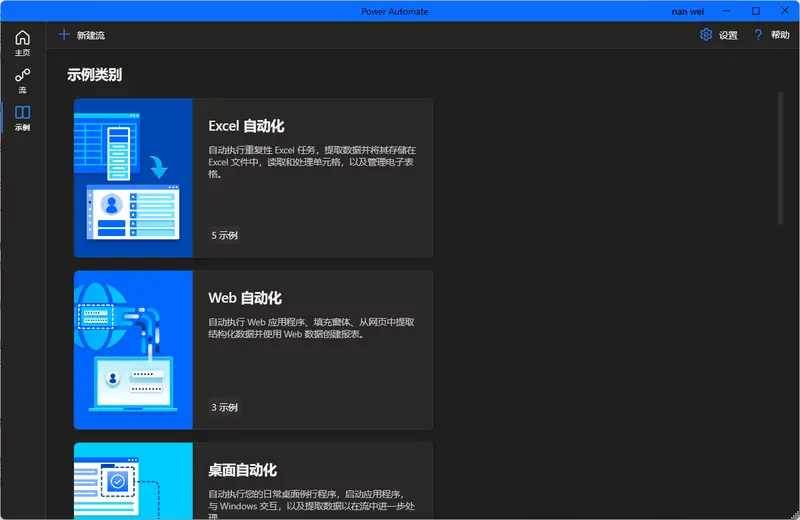Click the 5 示例 count badge
This screenshot has width=800, height=520.
pos(224,235)
